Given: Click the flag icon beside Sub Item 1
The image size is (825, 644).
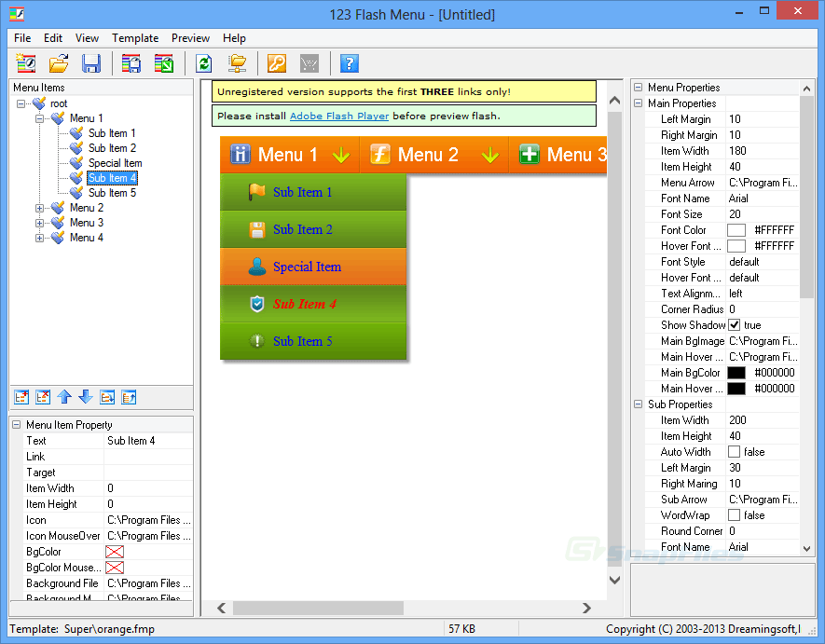Looking at the screenshot, I should pos(256,192).
